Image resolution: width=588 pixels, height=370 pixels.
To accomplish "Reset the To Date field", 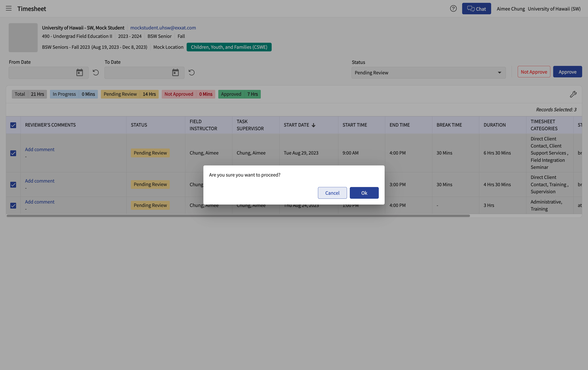I will 192,73.
